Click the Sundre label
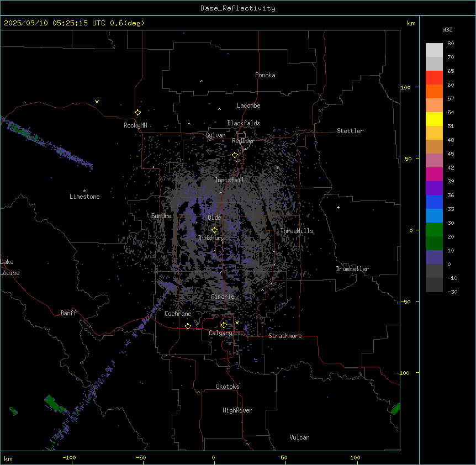Screen dimensions: 476x465 click(161, 216)
